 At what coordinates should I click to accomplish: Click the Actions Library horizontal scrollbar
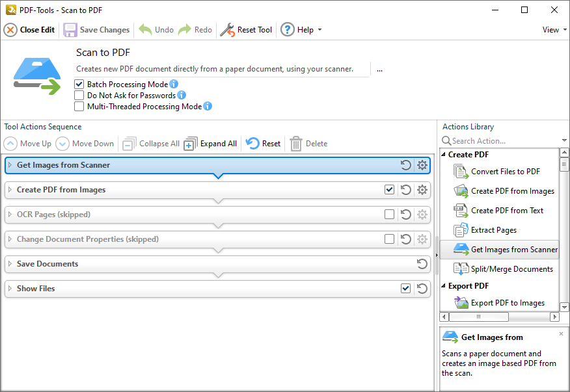click(500, 317)
